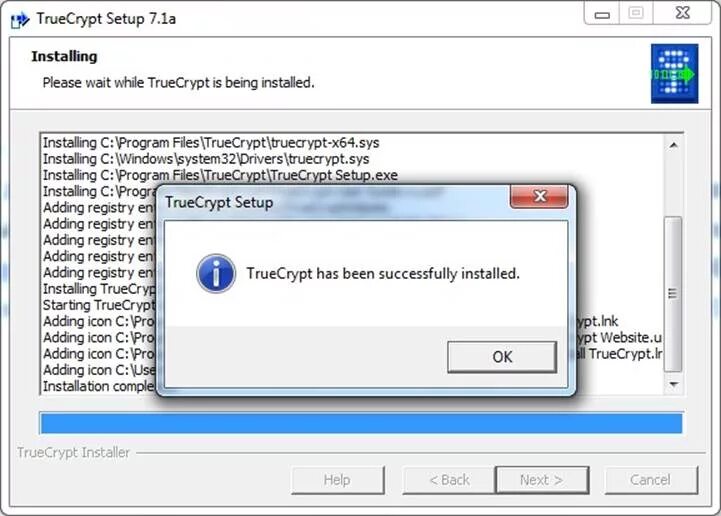Click the Help button

tap(338, 480)
